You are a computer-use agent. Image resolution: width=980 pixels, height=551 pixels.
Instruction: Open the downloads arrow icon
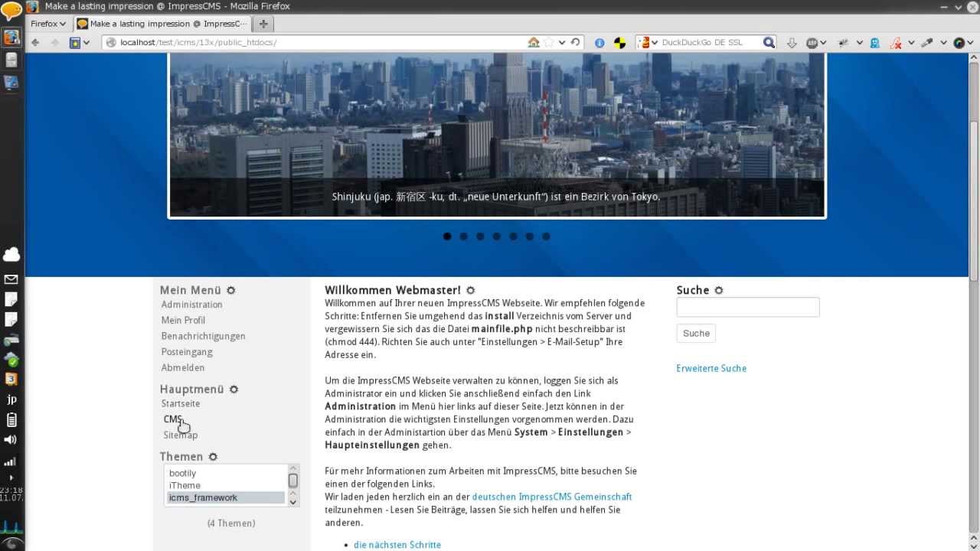point(792,43)
